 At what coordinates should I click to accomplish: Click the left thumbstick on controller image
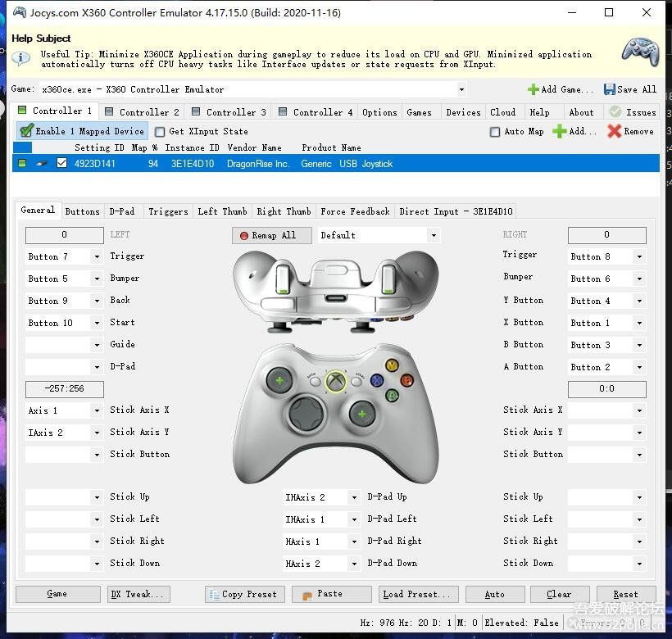279,380
